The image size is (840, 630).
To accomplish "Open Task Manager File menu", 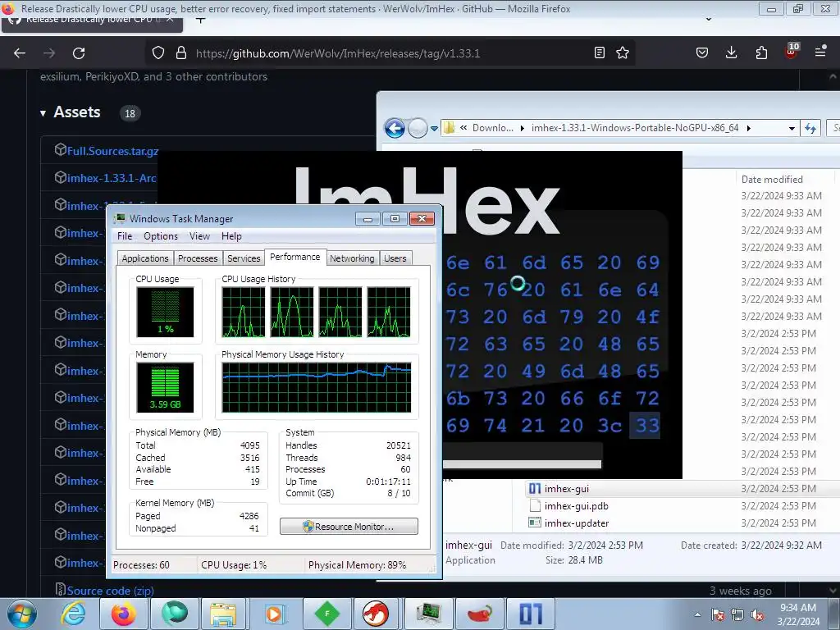I will point(125,236).
